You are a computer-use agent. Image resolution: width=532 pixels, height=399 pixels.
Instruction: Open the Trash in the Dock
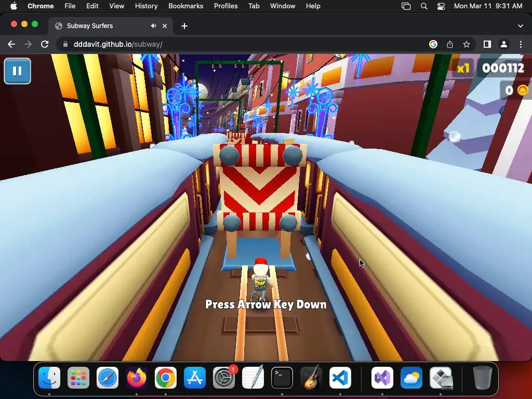(483, 378)
